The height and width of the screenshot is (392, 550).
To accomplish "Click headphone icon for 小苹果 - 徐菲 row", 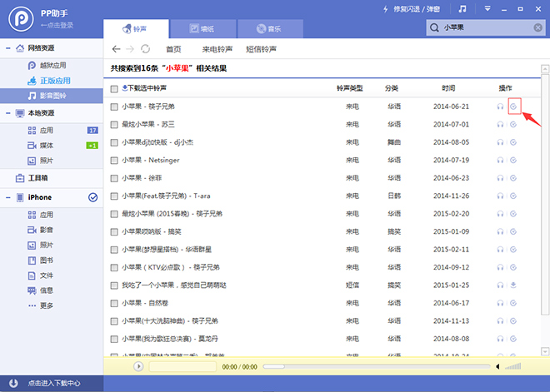I will point(500,177).
